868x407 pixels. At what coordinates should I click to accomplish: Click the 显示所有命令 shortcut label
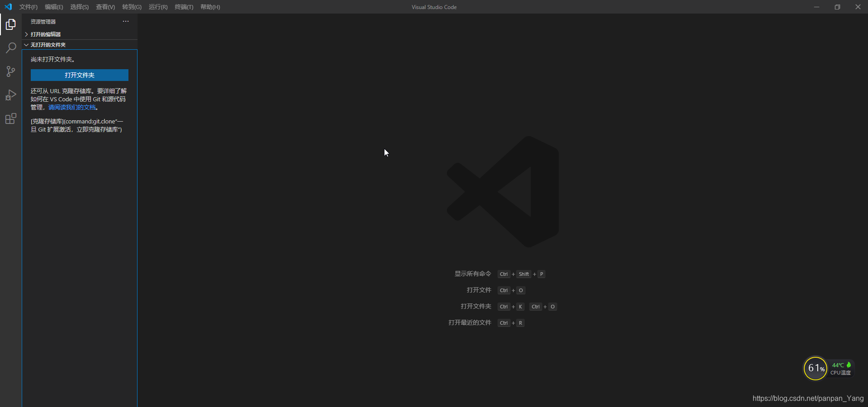tap(473, 274)
